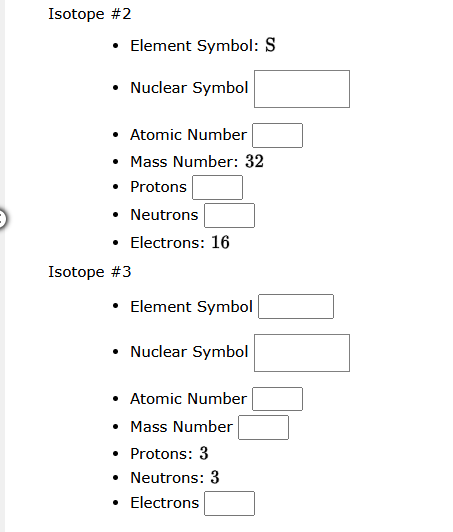
Task: Click the Protons: 3 text
Action: pyautogui.click(x=169, y=454)
